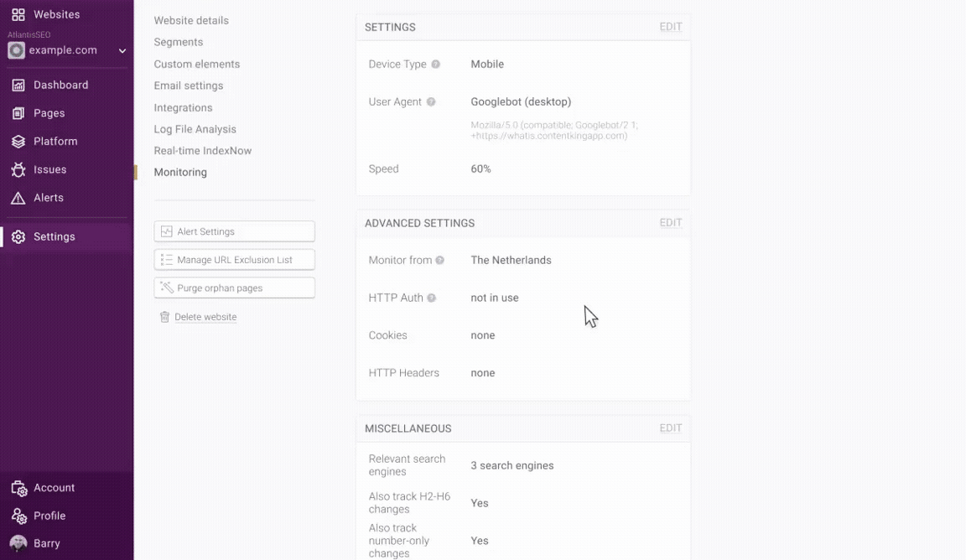Screen dimensions: 966x560
Task: Open the Log File Analysis tab
Action: coord(195,129)
